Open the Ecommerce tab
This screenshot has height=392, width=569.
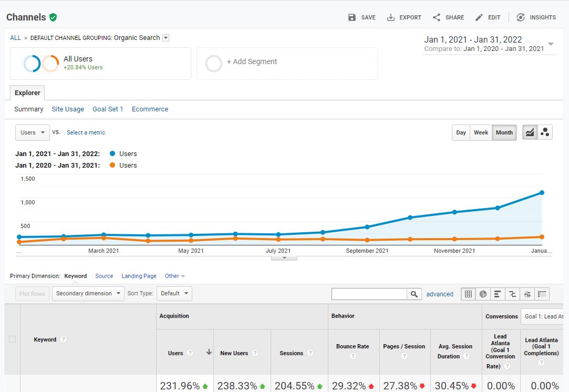coord(150,109)
